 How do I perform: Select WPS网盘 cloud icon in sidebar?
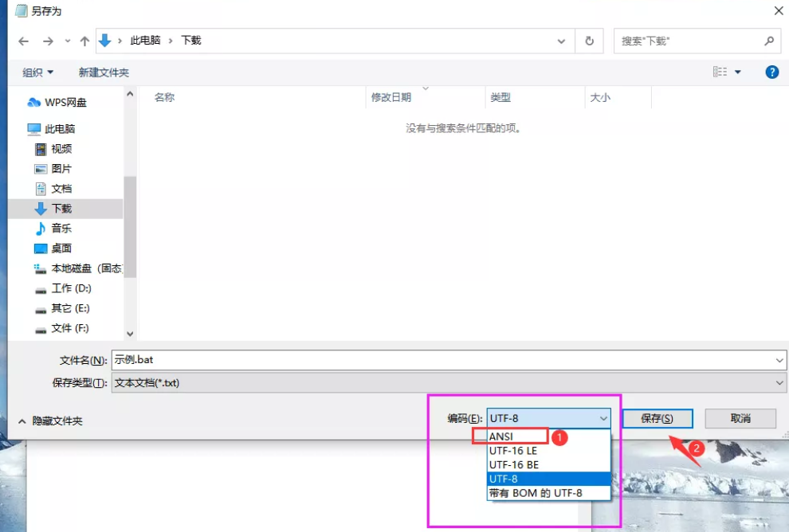33,103
